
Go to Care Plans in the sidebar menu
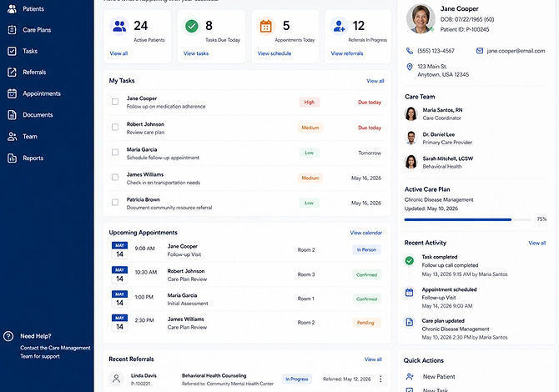pos(37,30)
